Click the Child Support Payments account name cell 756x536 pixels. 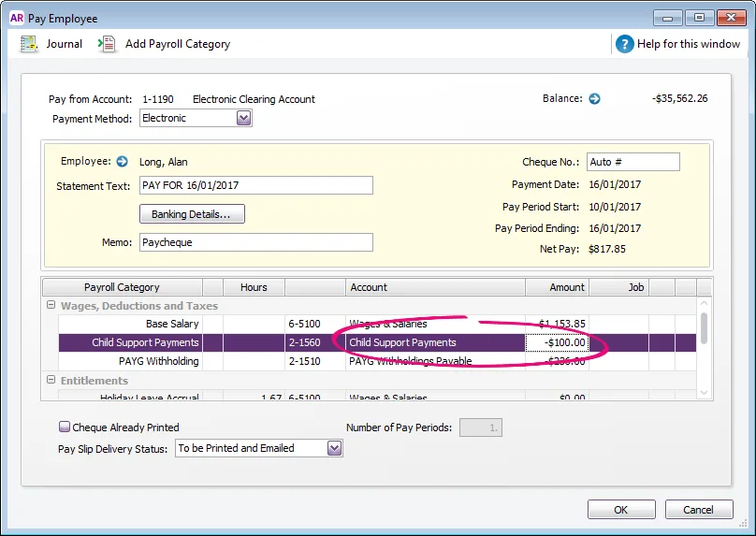click(x=435, y=342)
